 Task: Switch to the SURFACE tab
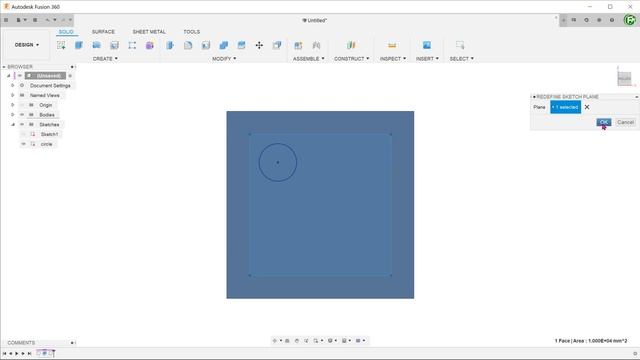103,32
